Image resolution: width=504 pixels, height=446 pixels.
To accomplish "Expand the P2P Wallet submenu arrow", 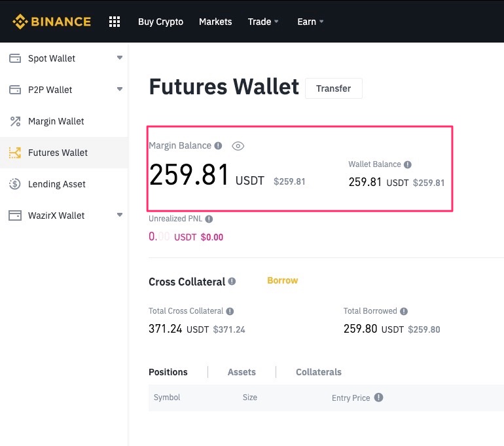I will [119, 90].
